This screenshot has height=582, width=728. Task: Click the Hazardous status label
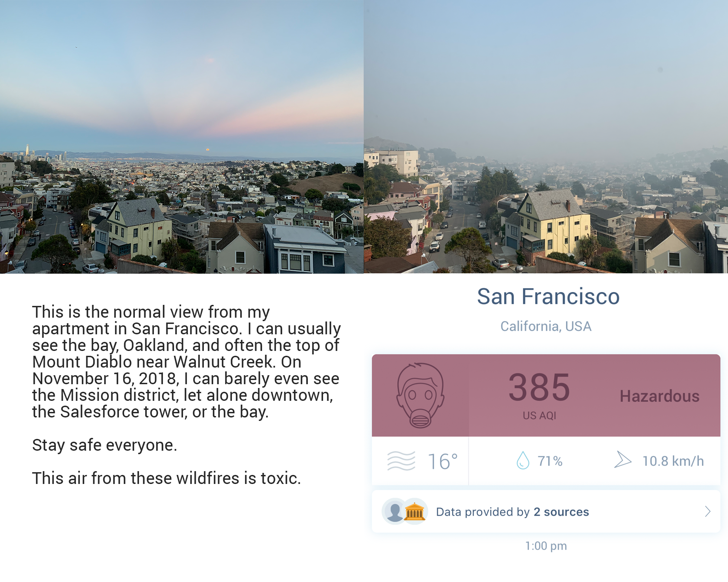click(659, 396)
